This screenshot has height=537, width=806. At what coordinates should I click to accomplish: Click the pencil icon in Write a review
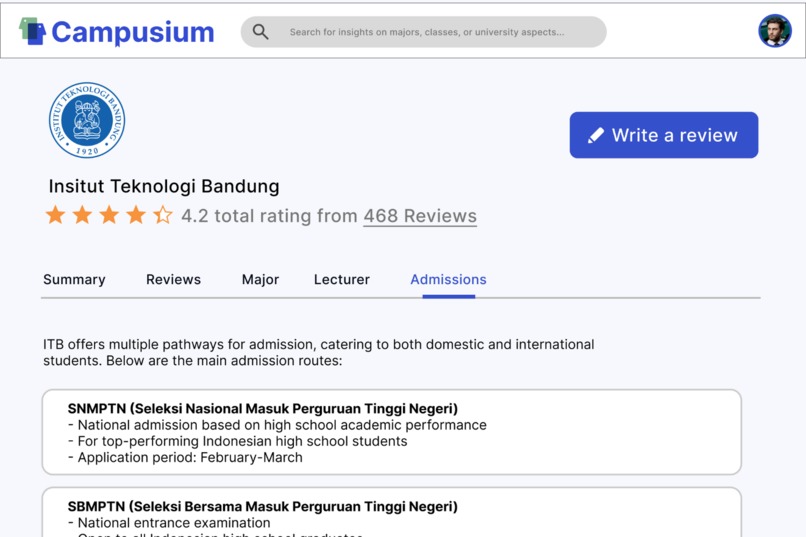[x=596, y=135]
